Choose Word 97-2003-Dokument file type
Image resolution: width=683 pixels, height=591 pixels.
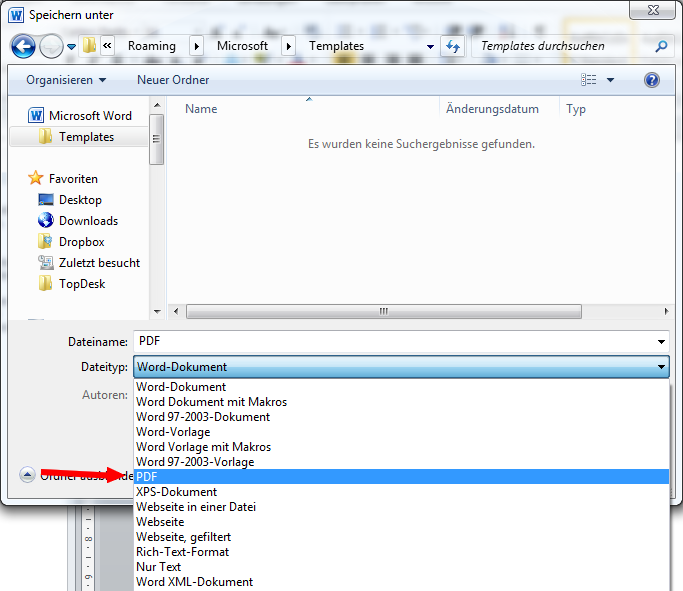click(401, 417)
